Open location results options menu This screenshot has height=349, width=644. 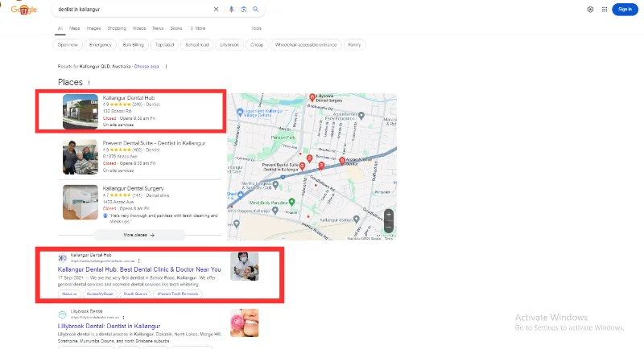pyautogui.click(x=166, y=67)
